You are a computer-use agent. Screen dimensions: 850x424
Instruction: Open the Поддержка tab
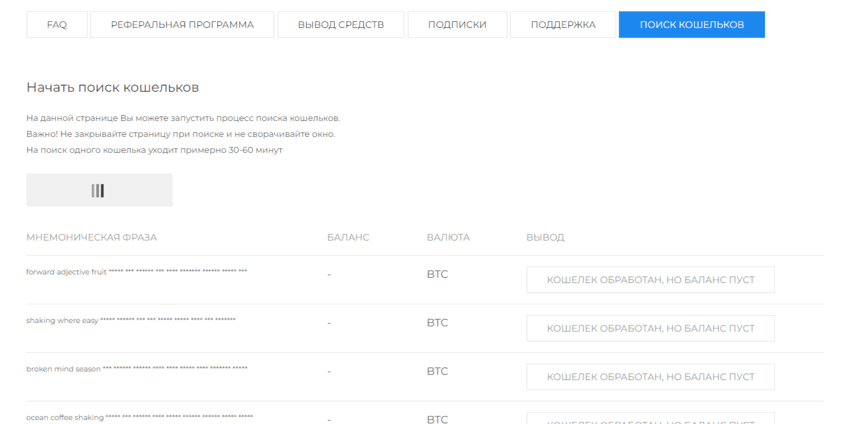coord(563,25)
